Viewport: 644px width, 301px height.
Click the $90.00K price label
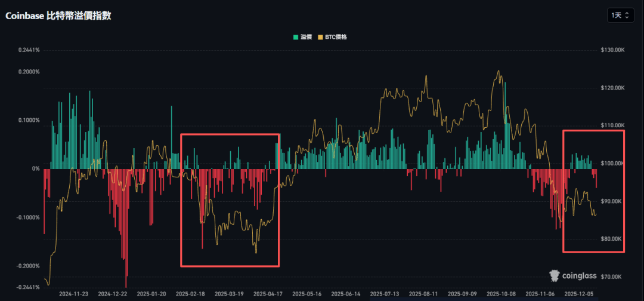point(613,201)
